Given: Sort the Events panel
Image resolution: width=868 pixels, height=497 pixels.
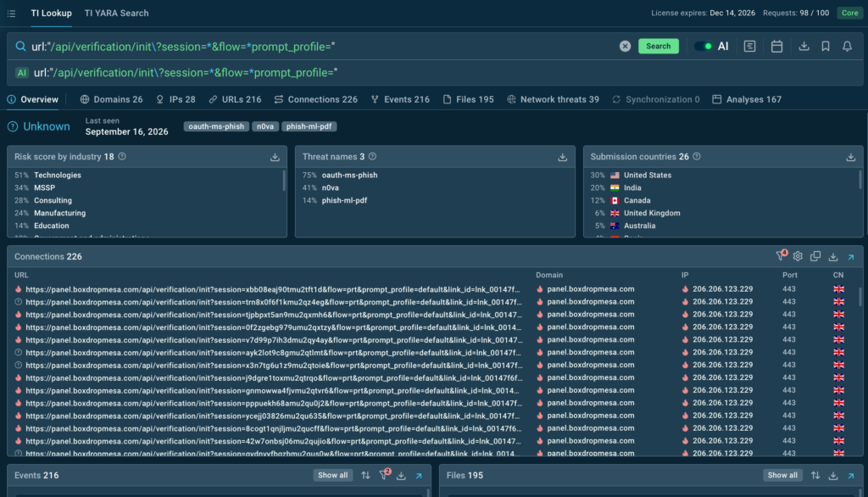Looking at the screenshot, I should pyautogui.click(x=365, y=476).
